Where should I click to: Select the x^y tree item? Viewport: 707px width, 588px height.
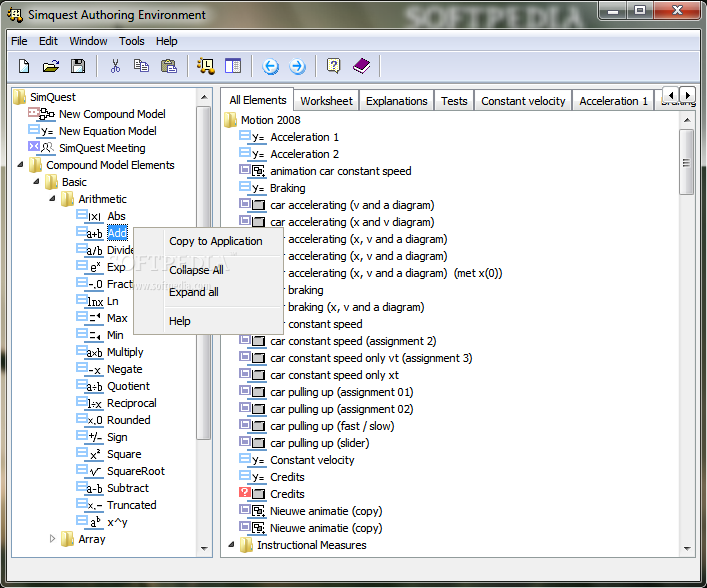[117, 522]
